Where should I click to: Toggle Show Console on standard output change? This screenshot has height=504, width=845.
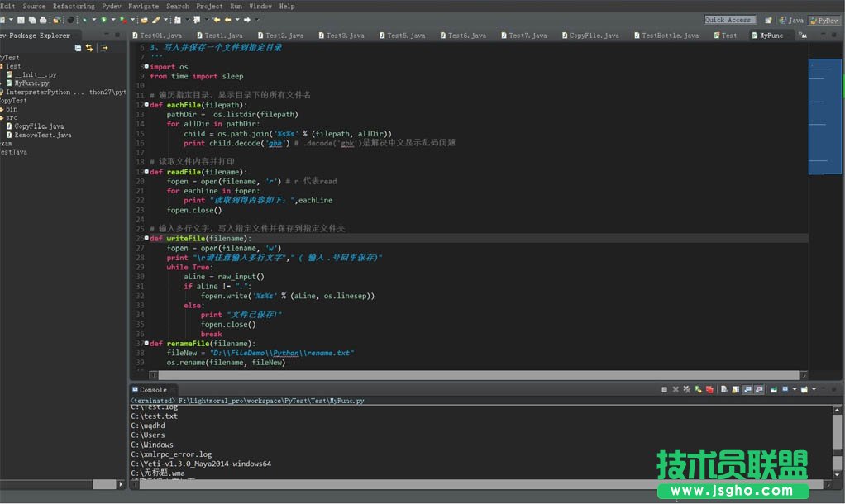(747, 389)
